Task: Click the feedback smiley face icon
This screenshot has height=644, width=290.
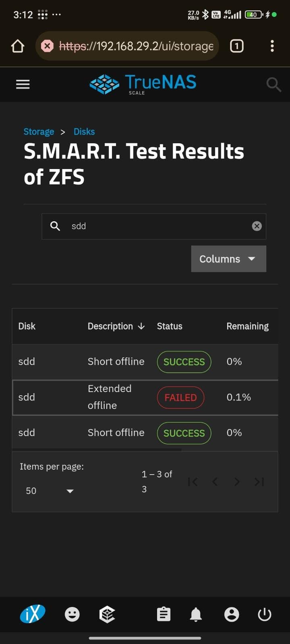Action: click(x=72, y=614)
